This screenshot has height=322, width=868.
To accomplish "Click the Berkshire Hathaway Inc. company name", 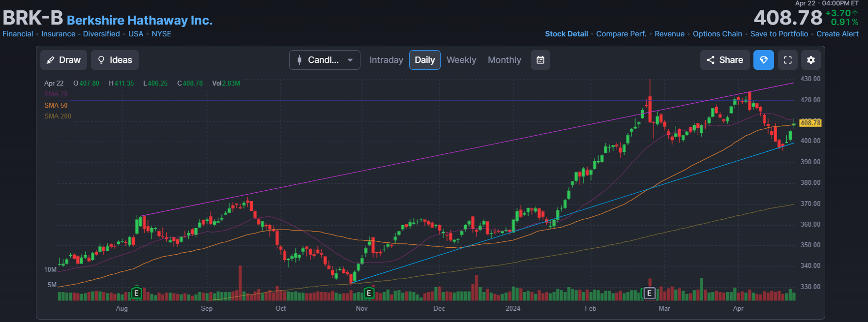I will point(140,20).
